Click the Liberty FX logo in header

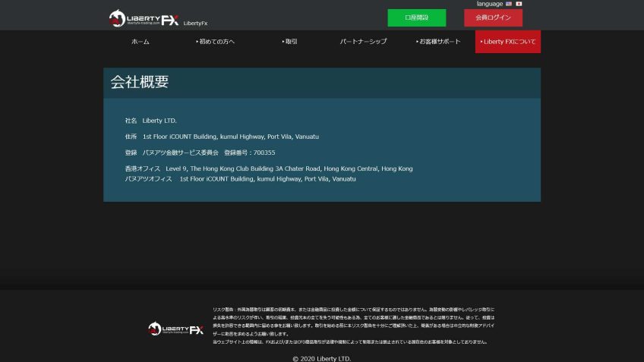(x=144, y=19)
